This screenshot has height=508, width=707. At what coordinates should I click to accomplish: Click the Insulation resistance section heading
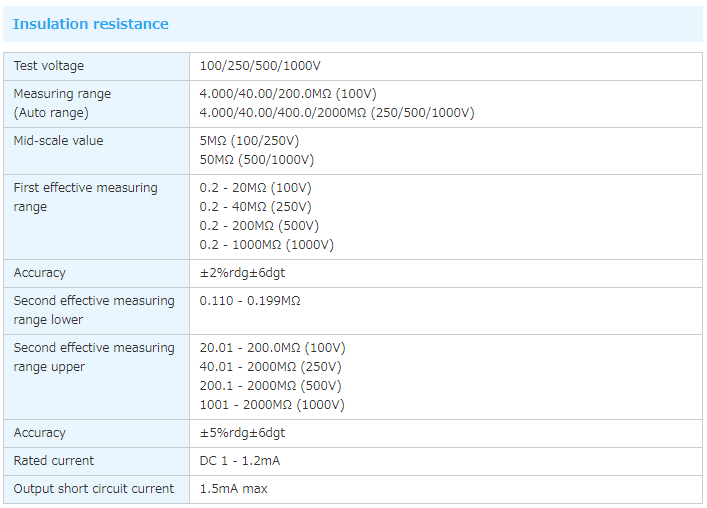[x=90, y=24]
